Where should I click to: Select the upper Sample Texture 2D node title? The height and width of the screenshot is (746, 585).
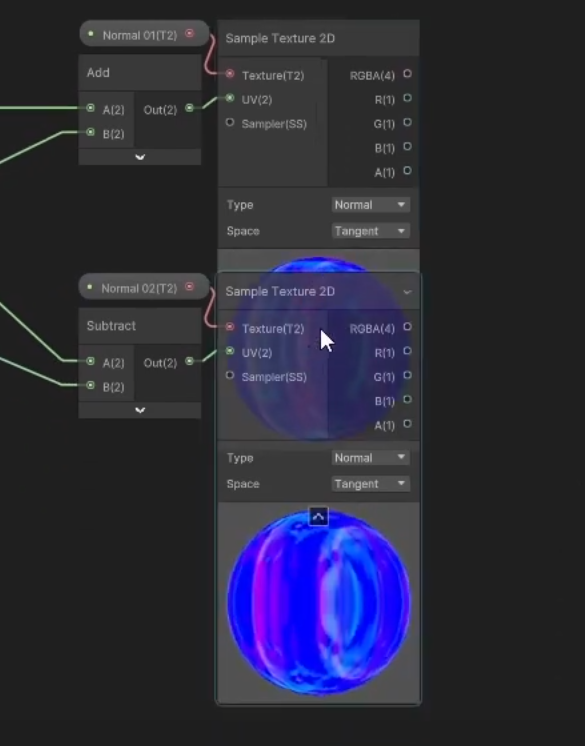[280, 39]
